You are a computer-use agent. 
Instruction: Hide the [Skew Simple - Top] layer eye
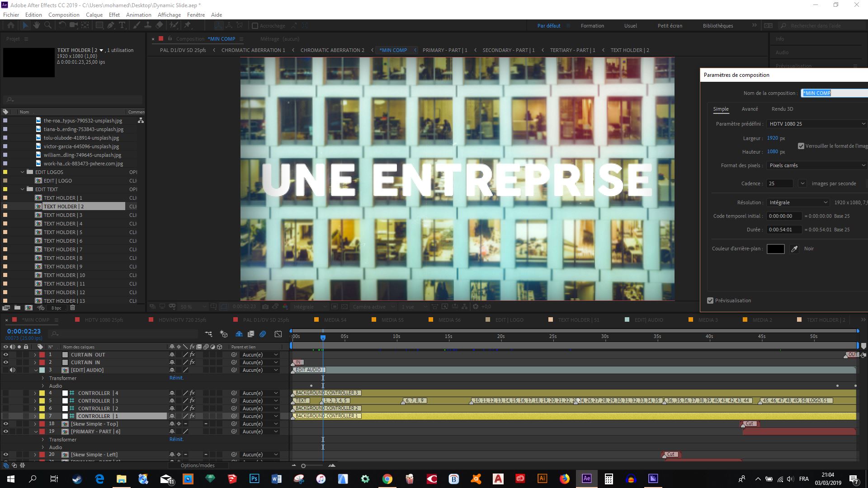pos(6,424)
